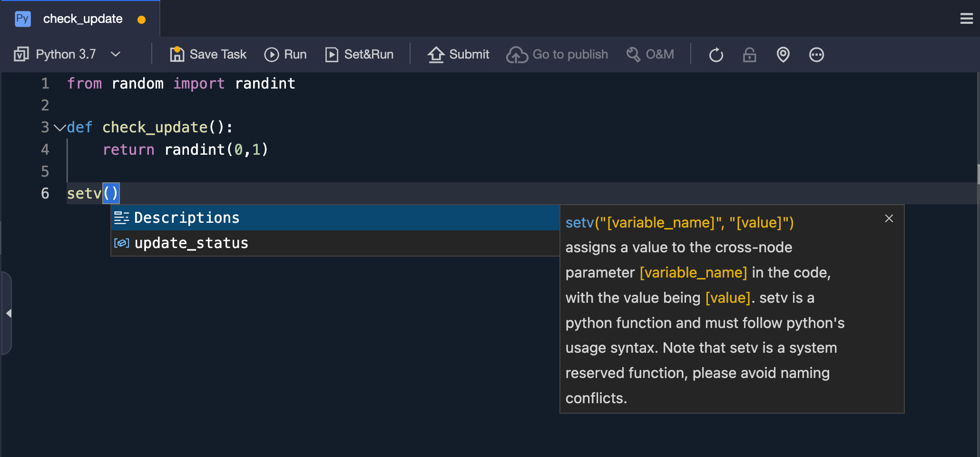Click Go to publish cloud icon
This screenshot has width=980, height=457.
517,55
